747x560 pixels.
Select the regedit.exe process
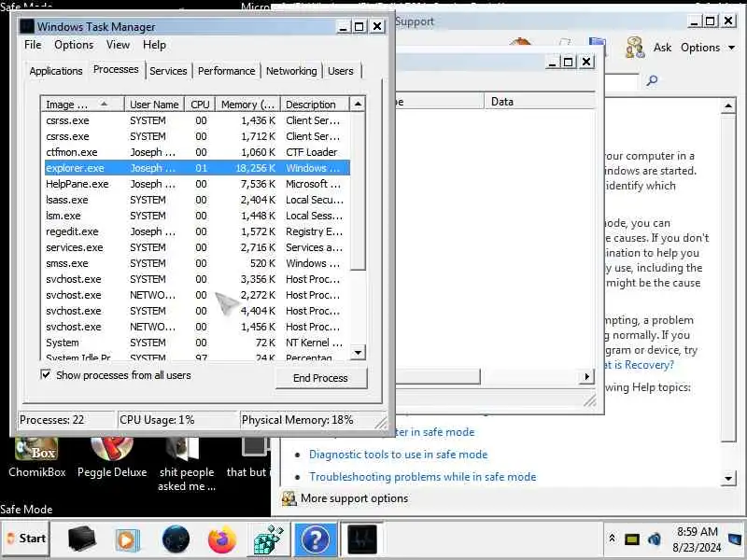coord(197,231)
